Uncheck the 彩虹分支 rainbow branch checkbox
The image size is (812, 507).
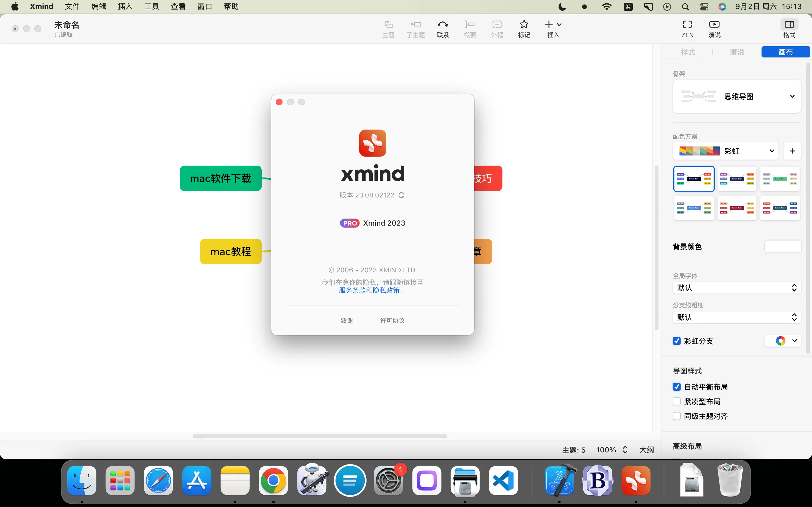[x=676, y=341]
